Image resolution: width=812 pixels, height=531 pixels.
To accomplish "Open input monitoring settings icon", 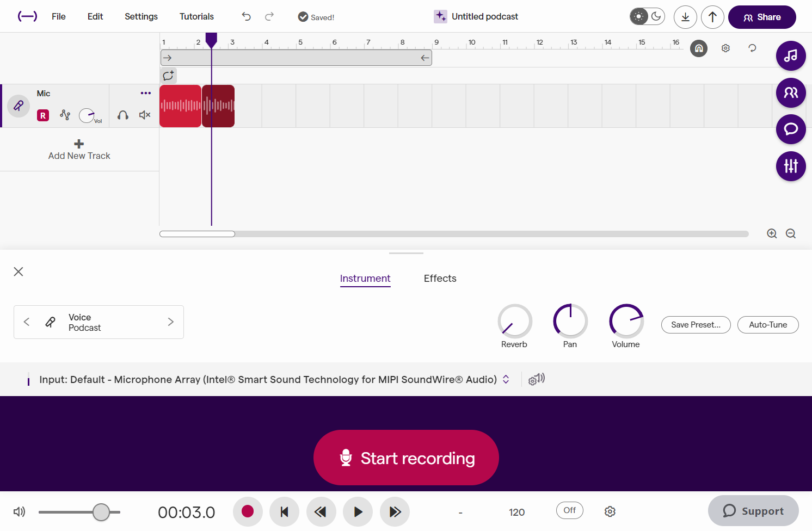I will [x=537, y=379].
